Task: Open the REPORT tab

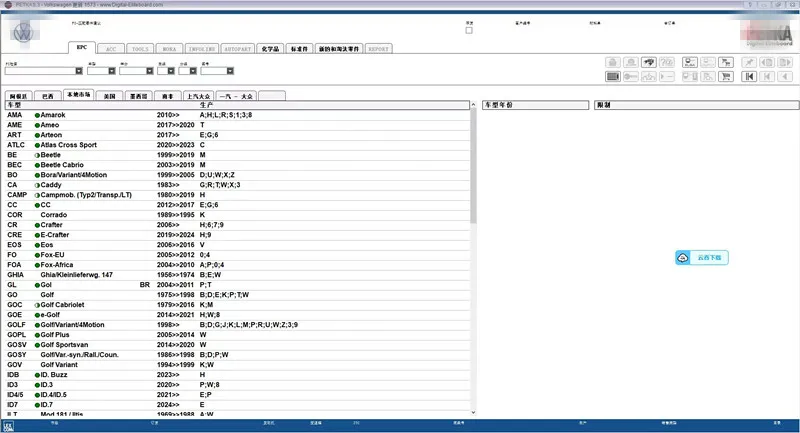Action: click(x=378, y=49)
